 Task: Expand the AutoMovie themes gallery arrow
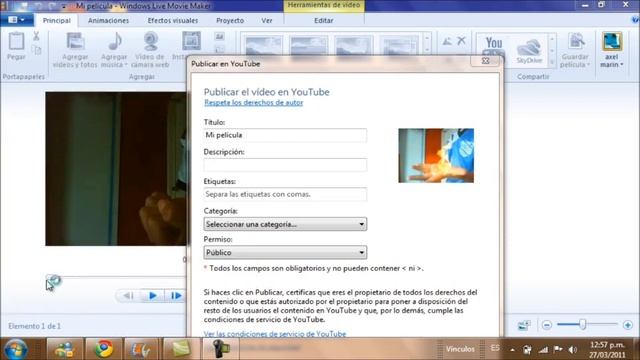coord(427,51)
